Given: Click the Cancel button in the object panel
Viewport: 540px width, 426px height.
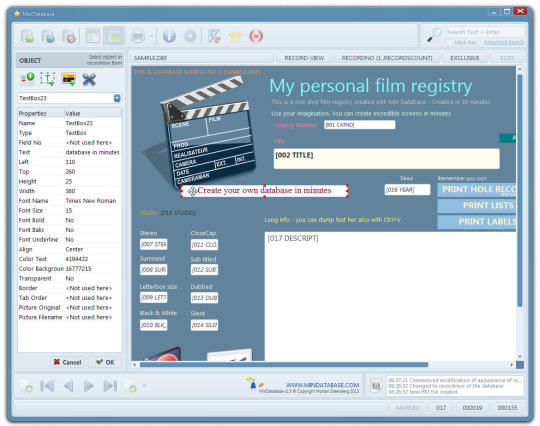Looking at the screenshot, I should pos(68,362).
